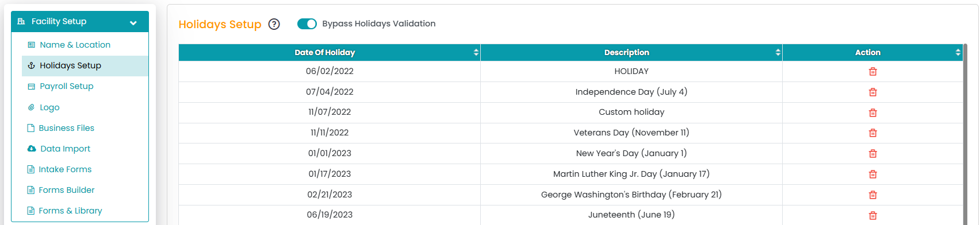
Task: Remove Martin Luther King Jr. Day entry
Action: [872, 174]
